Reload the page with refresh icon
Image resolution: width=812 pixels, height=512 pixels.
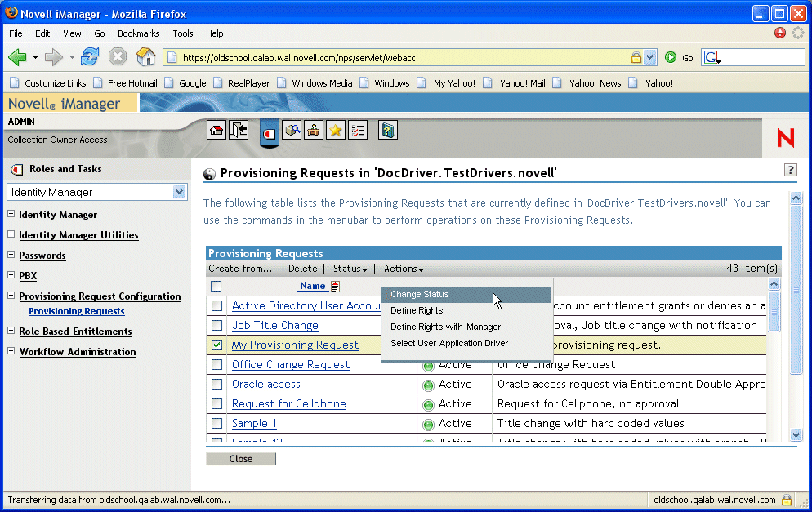(x=90, y=56)
